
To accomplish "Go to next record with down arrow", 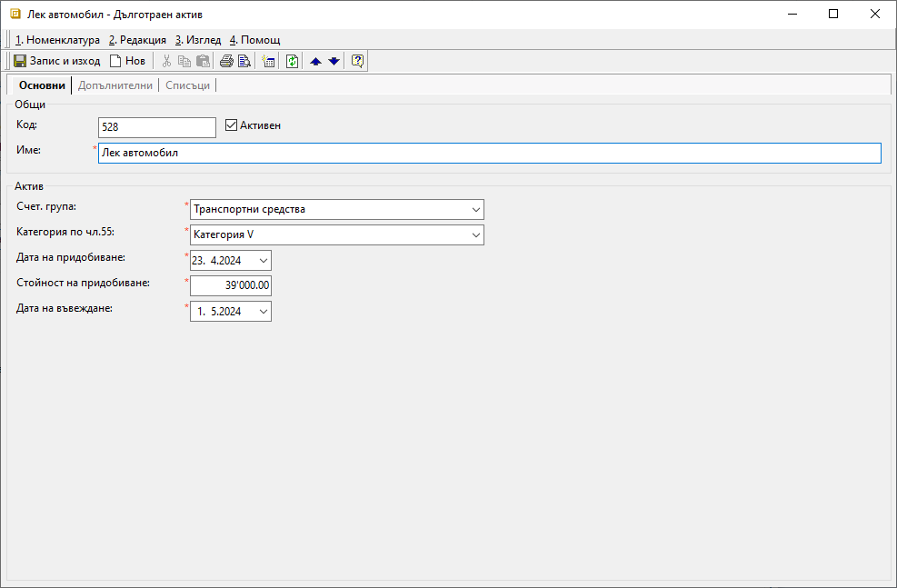I will click(x=334, y=61).
